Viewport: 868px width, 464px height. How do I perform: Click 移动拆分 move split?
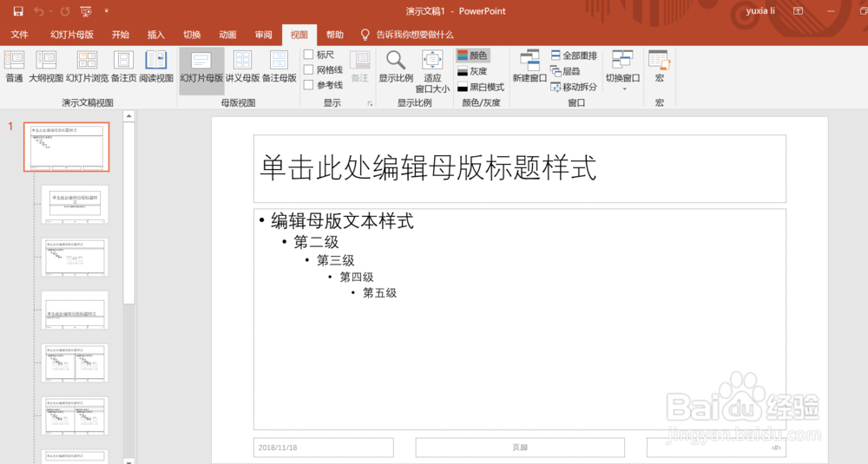pos(574,87)
